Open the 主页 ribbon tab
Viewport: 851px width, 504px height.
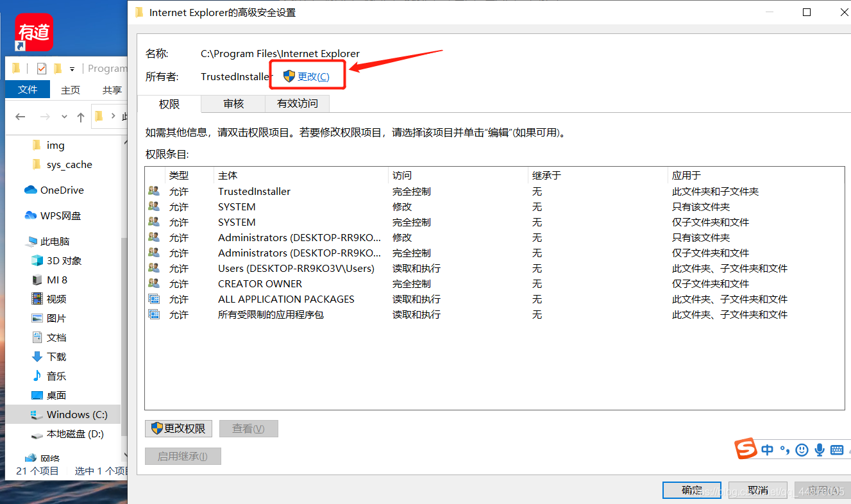(x=71, y=90)
